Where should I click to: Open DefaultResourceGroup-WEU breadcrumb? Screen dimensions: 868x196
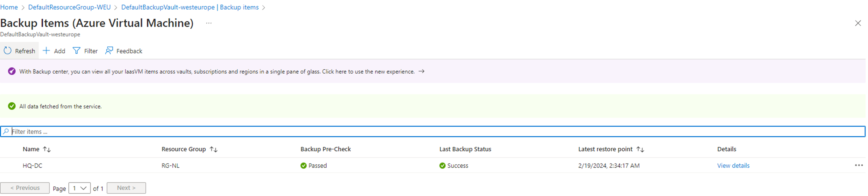(70, 7)
